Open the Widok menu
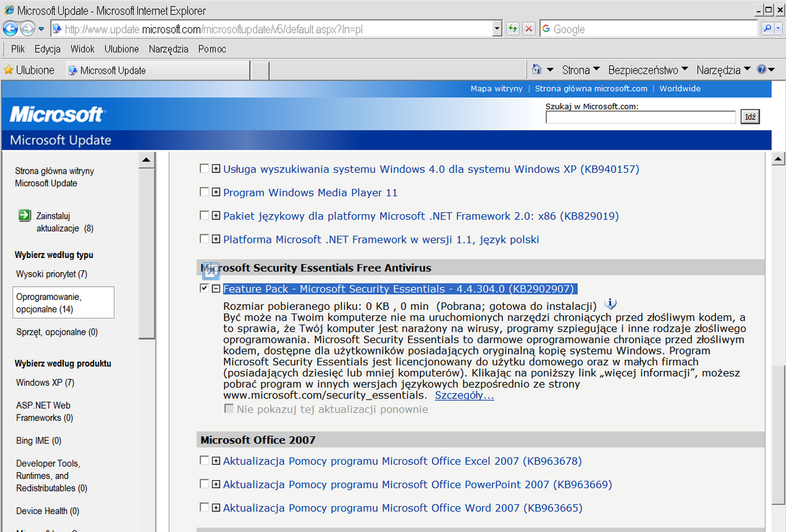 83,49
